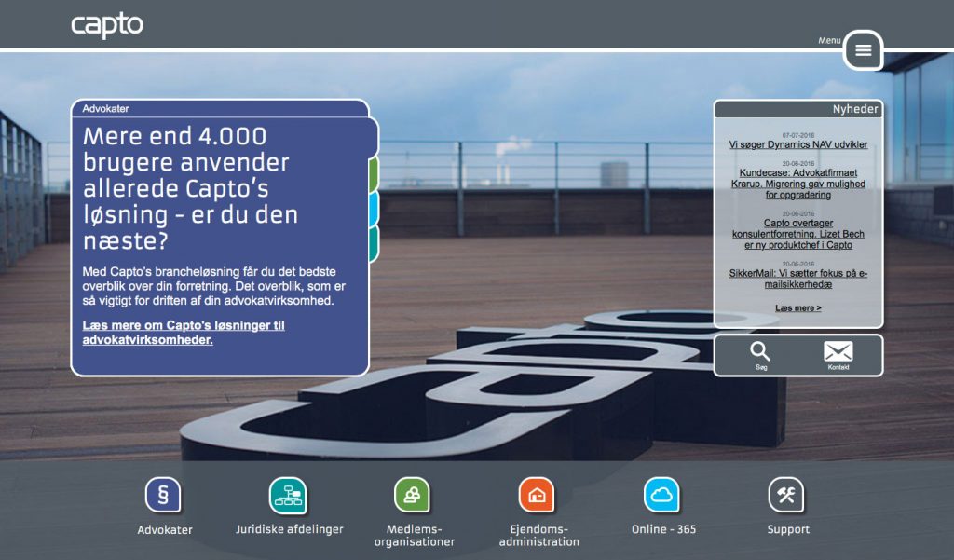Select the Advokater paragraph-sign icon
This screenshot has height=560, width=954.
point(163,495)
